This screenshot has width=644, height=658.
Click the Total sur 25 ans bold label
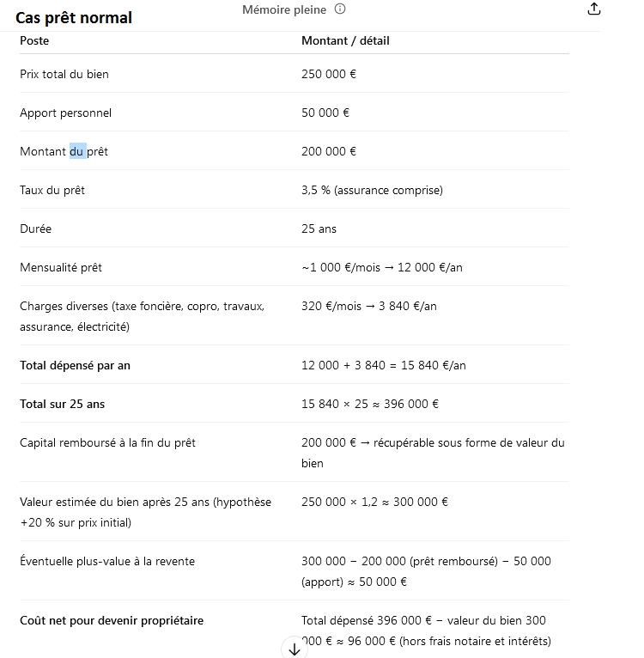click(x=62, y=404)
